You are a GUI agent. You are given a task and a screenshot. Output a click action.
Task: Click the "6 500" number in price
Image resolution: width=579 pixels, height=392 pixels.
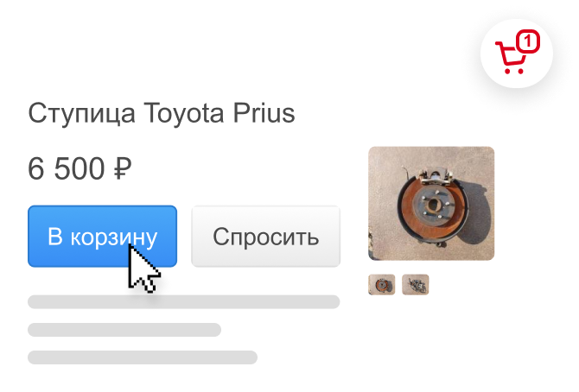pyautogui.click(x=67, y=168)
